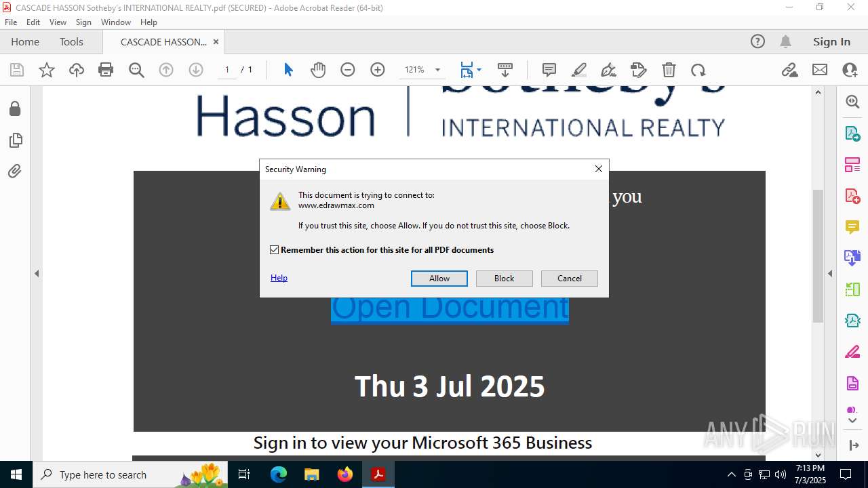Close the CASCADE HASSON document tab

coord(216,41)
